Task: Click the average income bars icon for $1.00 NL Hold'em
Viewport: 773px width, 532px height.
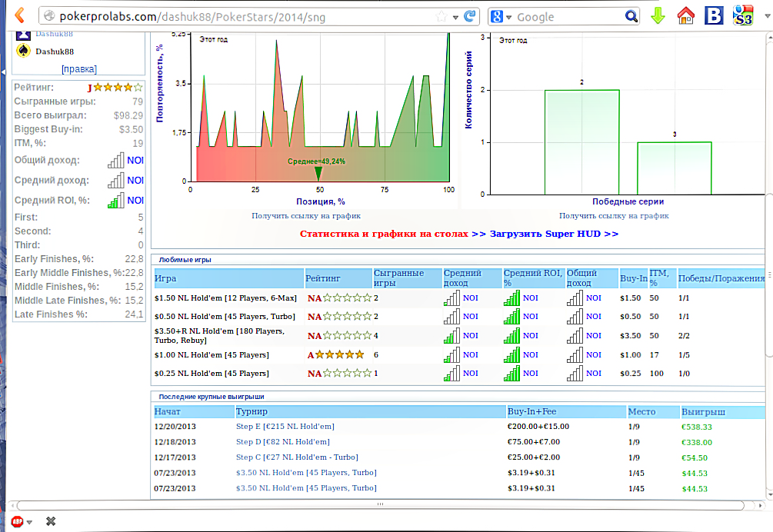Action: click(451, 354)
